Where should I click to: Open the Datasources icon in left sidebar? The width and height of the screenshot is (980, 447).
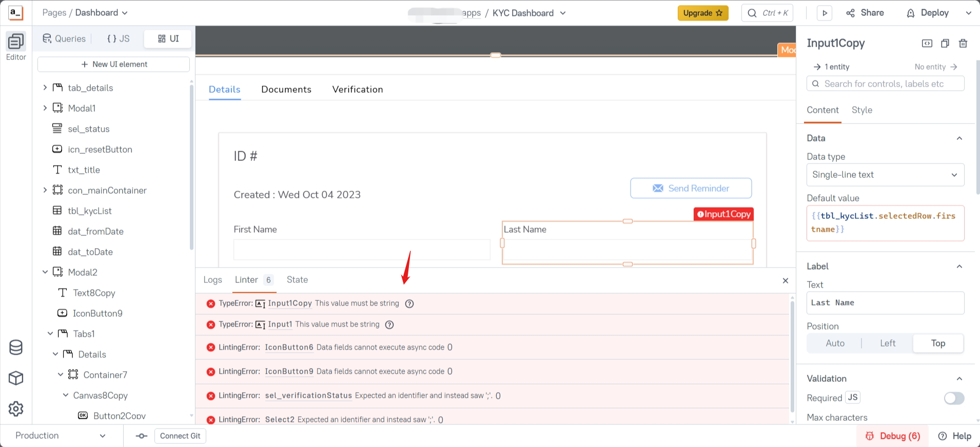point(16,348)
